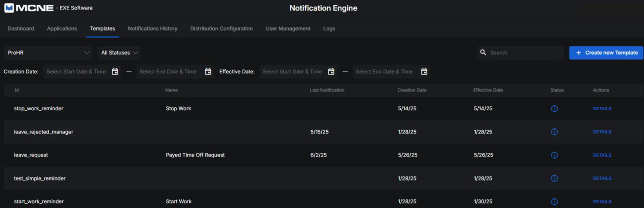Click the search magnifier icon
Image resolution: width=644 pixels, height=208 pixels.
pyautogui.click(x=483, y=52)
